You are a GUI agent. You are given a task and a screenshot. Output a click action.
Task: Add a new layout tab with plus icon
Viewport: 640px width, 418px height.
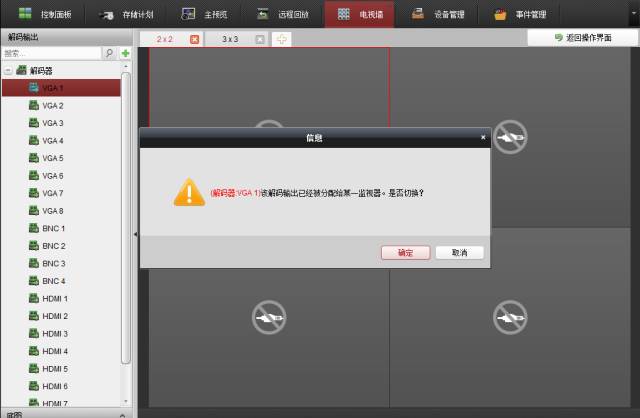[x=282, y=39]
